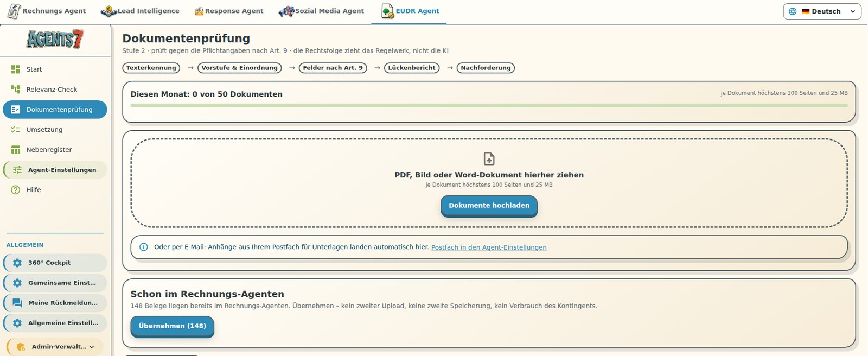Click the 360° Cockpit gear icon
This screenshot has width=868, height=356.
click(17, 263)
